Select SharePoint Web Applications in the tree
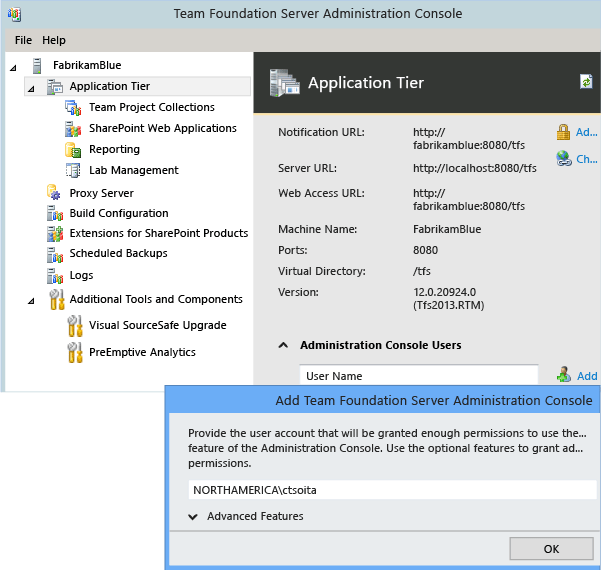This screenshot has width=601, height=570. click(x=163, y=128)
